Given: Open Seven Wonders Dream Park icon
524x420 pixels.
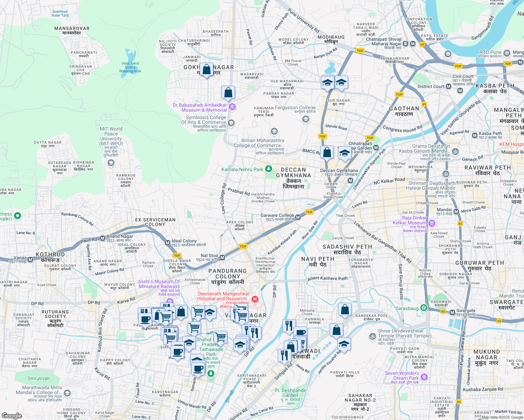Looking at the screenshot, I should [424, 377].
